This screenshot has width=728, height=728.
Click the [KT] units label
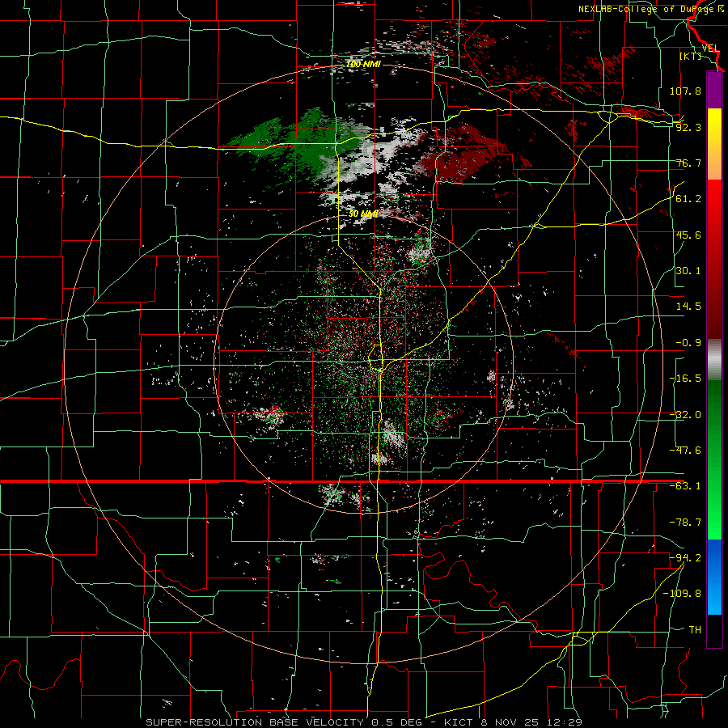pos(690,56)
